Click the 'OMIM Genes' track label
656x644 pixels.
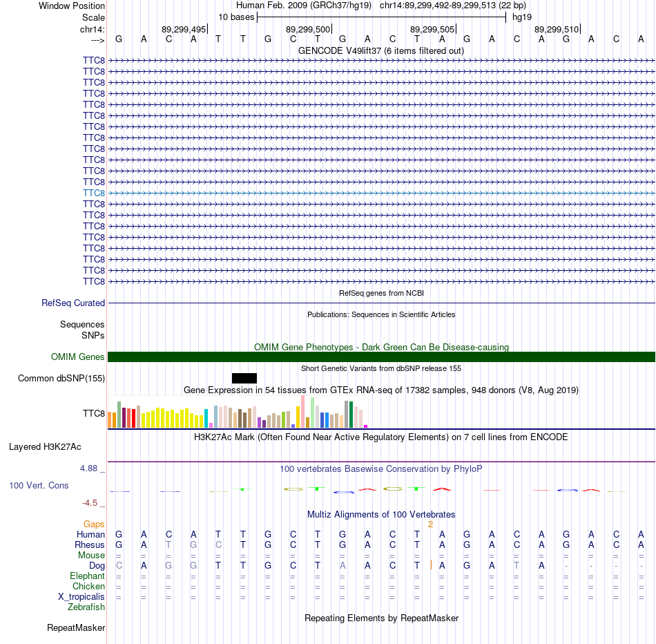coord(78,357)
